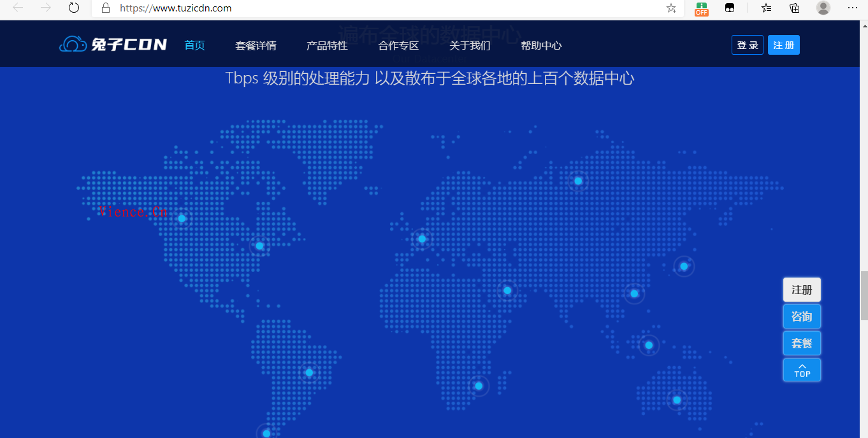
Task: Click the address bar URL field
Action: 382,8
